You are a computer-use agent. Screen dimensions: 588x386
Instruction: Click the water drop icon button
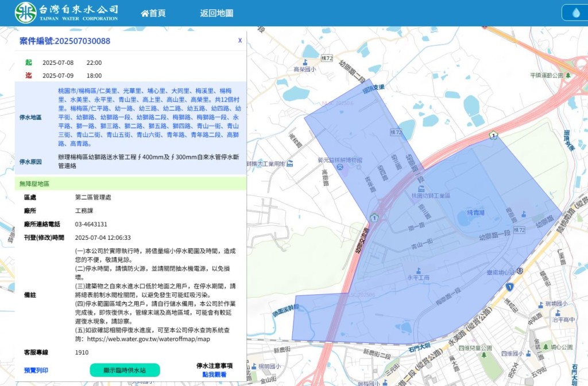coord(576,13)
